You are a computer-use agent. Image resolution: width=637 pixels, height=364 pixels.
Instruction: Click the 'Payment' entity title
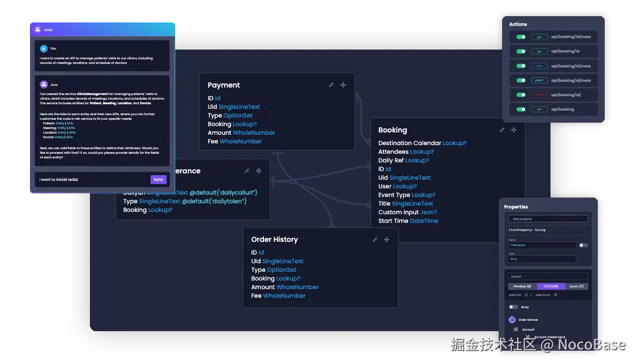[224, 85]
